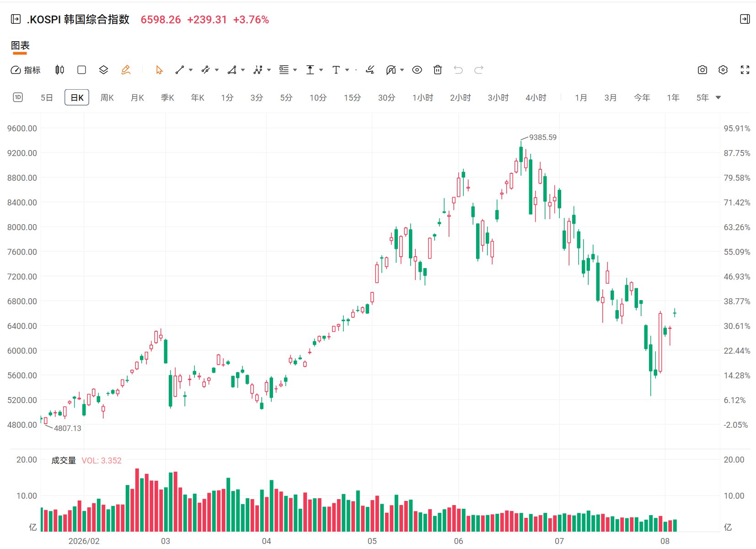
Task: Delete drawings with trash can icon
Action: pos(438,70)
